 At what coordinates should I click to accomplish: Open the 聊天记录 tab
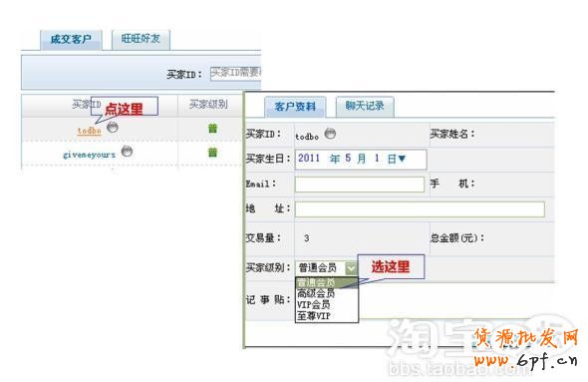click(365, 106)
